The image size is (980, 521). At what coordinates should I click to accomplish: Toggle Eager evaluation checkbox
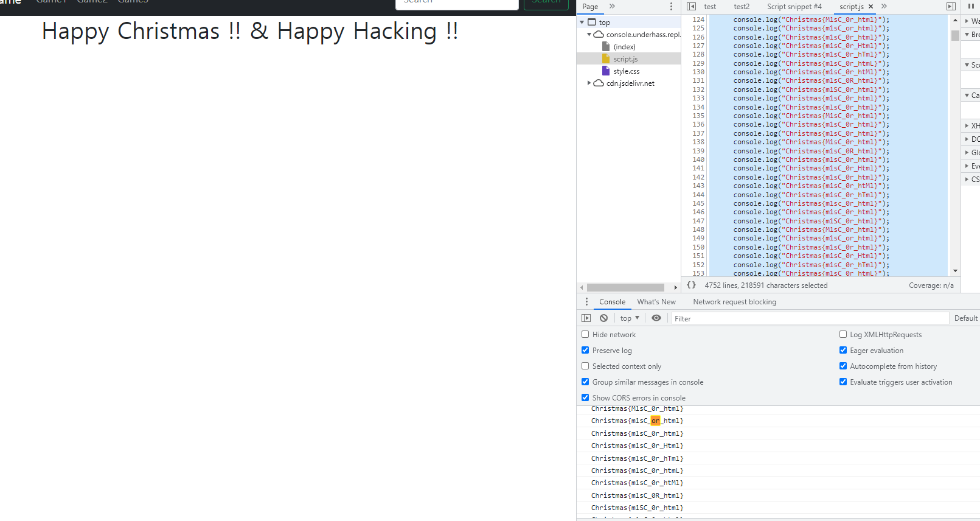point(843,351)
